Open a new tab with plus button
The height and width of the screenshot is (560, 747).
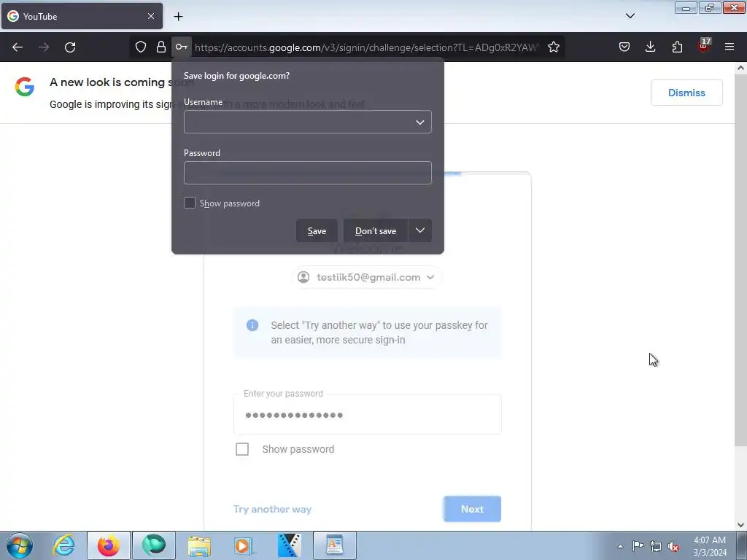click(x=178, y=17)
